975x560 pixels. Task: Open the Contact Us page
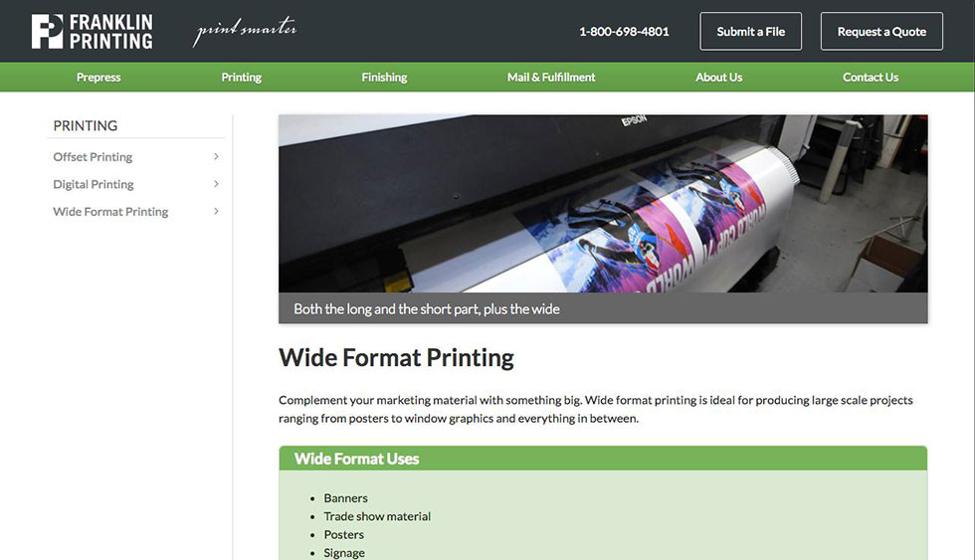click(871, 77)
